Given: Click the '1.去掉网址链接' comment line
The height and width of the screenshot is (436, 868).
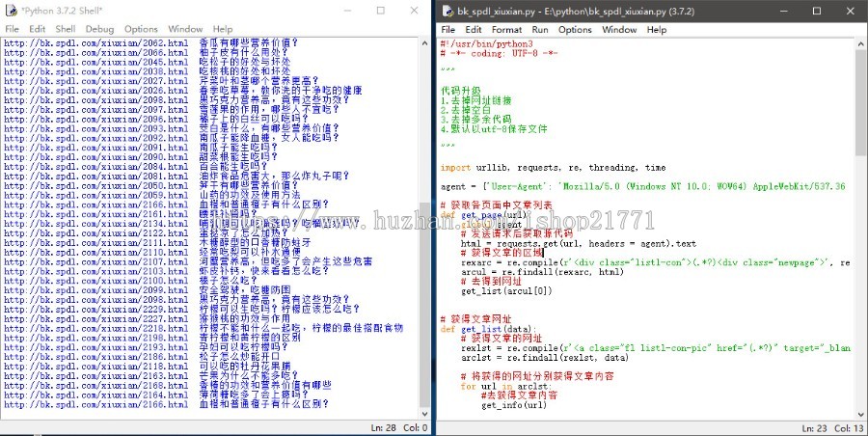Looking at the screenshot, I should click(x=476, y=101).
